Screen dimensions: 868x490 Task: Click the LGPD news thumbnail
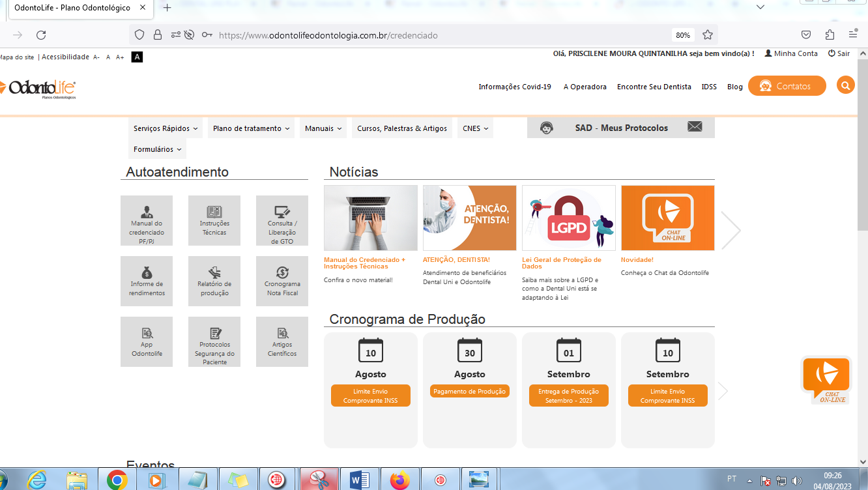tap(568, 218)
